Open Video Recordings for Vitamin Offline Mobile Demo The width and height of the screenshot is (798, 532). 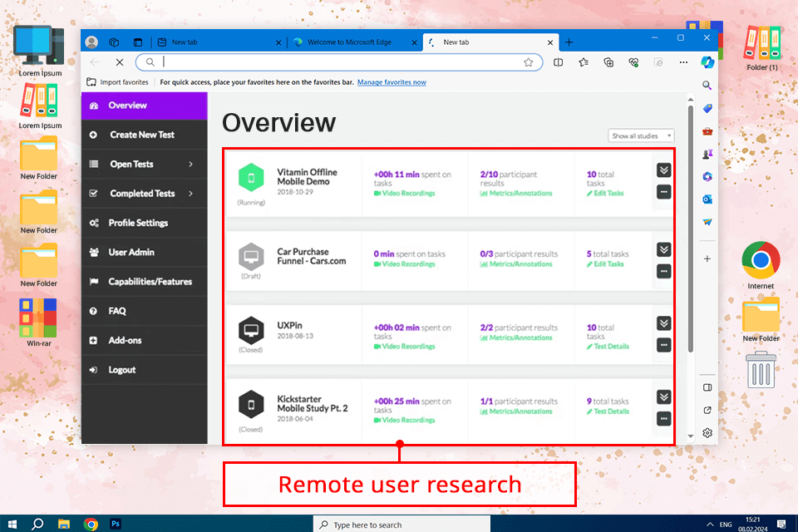click(405, 194)
